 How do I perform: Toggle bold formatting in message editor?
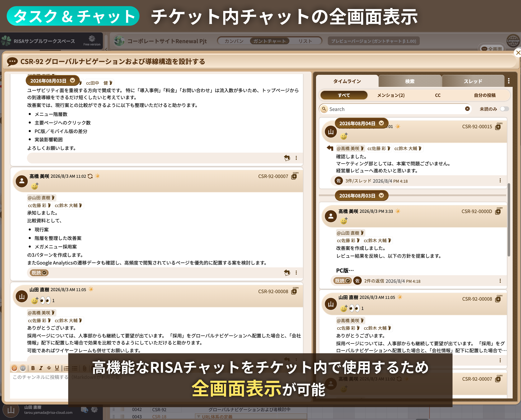[x=33, y=368]
